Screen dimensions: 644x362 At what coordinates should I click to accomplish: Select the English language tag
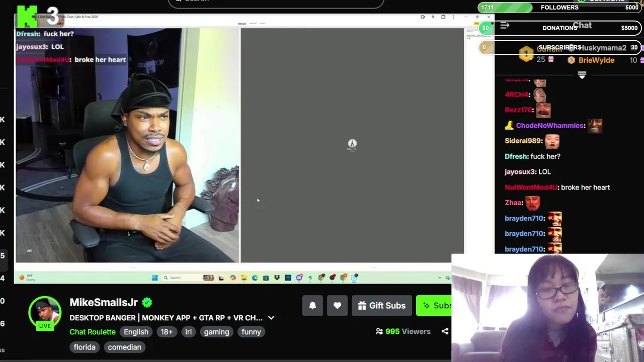136,332
